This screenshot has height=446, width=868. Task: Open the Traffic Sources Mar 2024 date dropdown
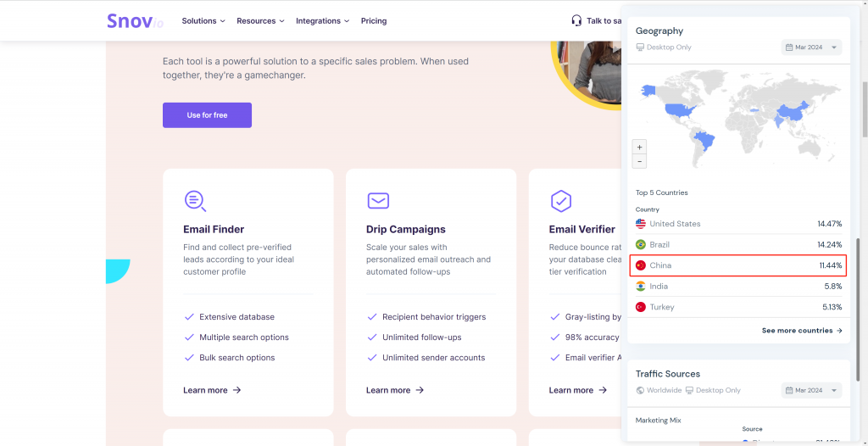coord(811,390)
